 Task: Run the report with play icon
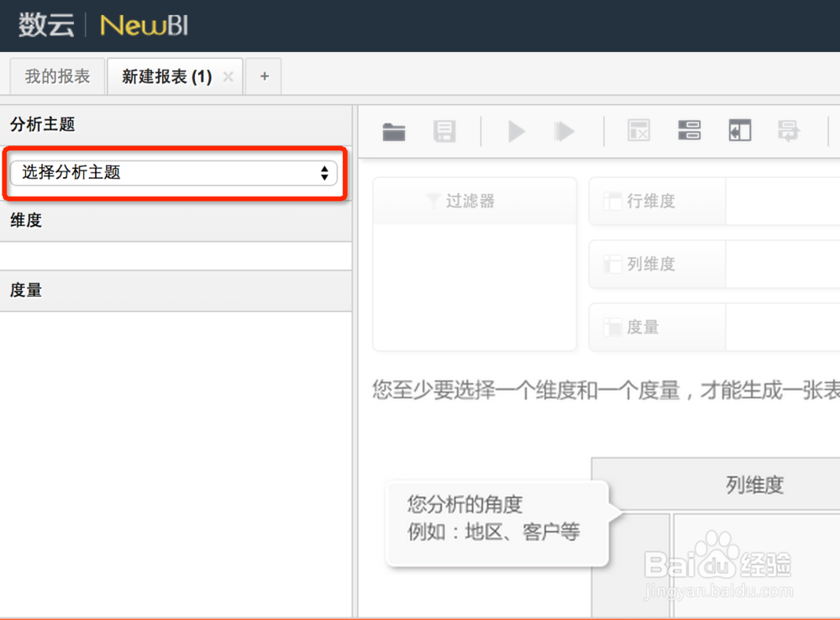click(517, 131)
